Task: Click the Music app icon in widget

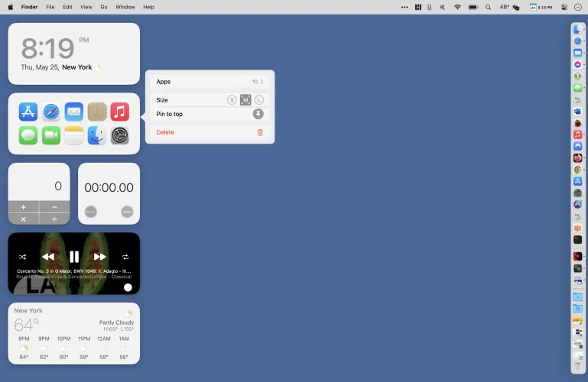Action: click(x=119, y=112)
